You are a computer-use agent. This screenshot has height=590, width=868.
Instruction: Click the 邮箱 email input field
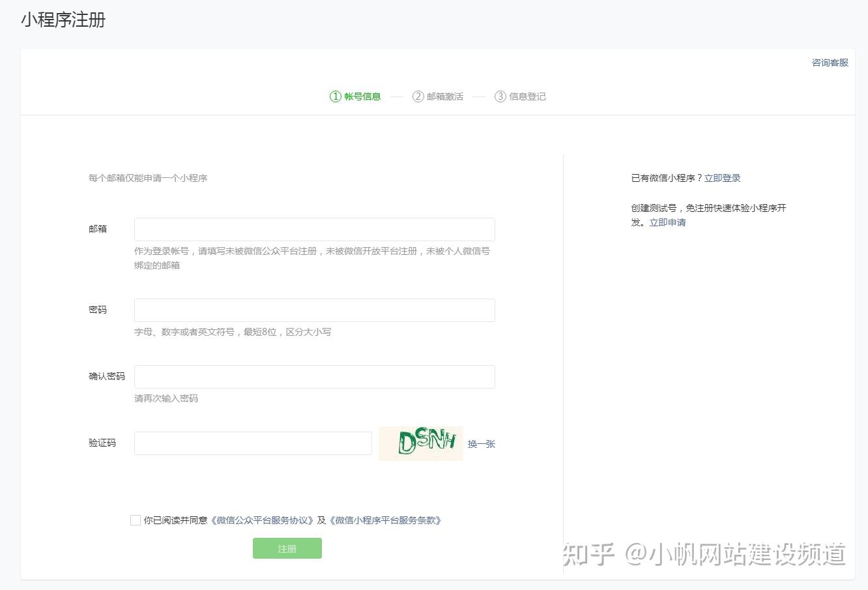coord(314,229)
